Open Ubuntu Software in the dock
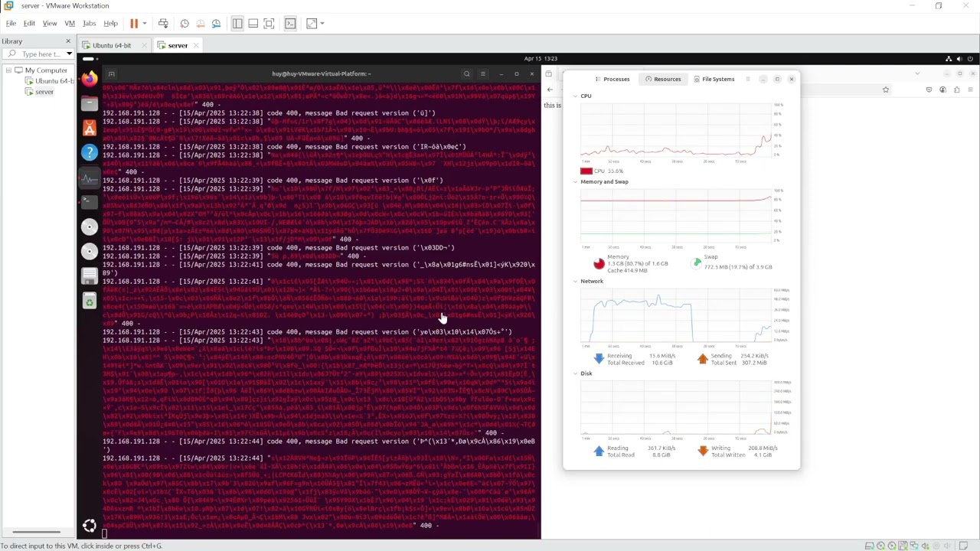 point(90,128)
